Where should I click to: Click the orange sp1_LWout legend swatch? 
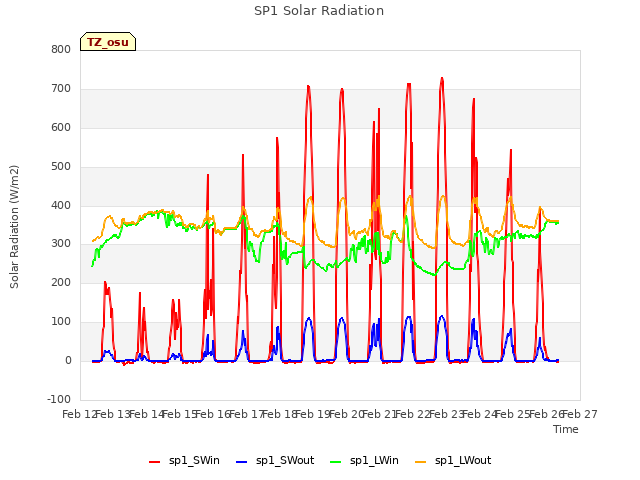coord(420,462)
